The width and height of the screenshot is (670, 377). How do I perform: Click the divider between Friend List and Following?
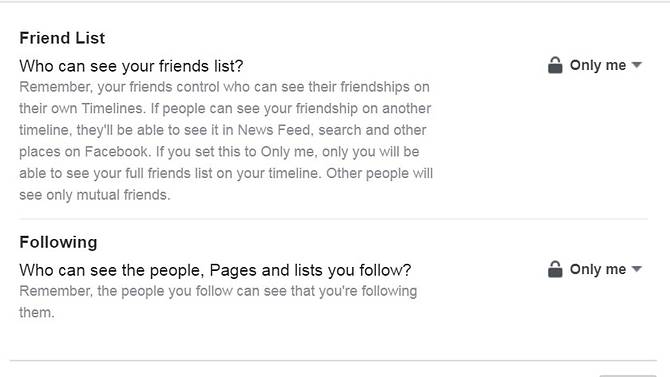[x=333, y=219]
